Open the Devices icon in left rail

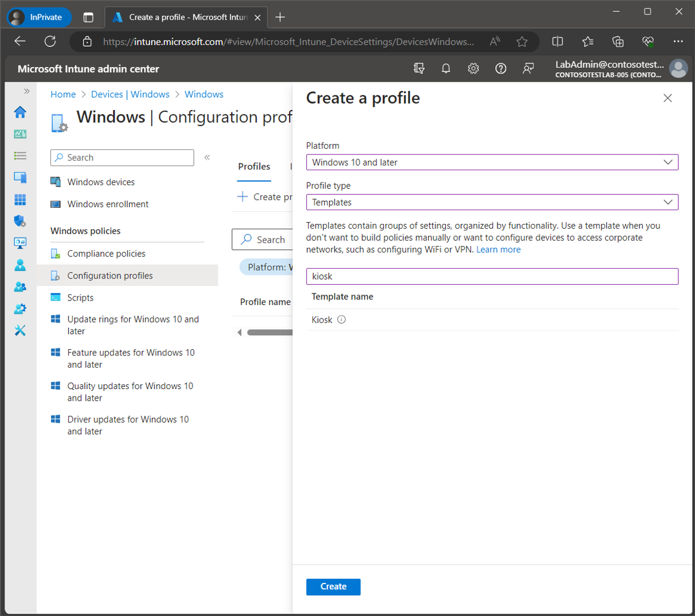[x=20, y=178]
